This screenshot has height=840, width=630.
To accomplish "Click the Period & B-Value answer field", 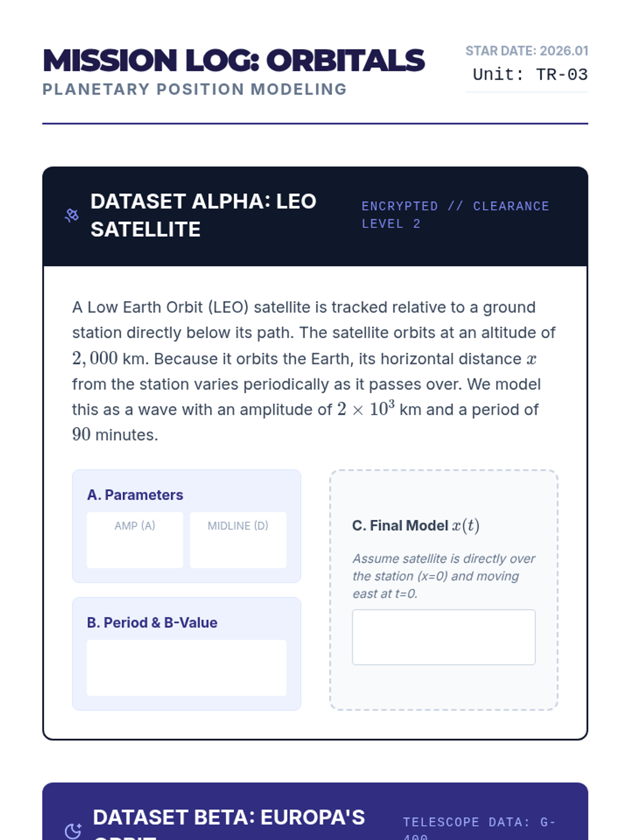I will [186, 667].
